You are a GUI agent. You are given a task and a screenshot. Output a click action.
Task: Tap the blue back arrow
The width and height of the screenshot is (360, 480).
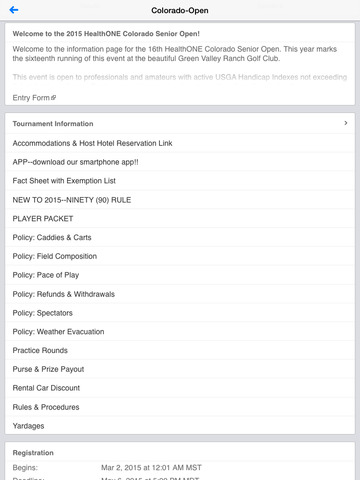click(14, 10)
